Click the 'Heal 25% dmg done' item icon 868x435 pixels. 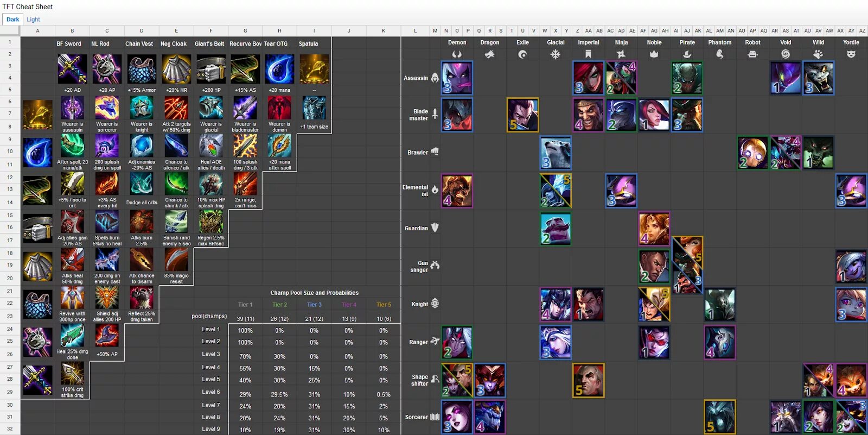[72, 336]
